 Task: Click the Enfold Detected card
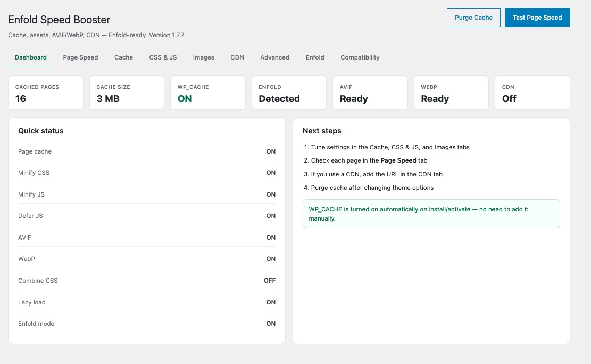289,93
